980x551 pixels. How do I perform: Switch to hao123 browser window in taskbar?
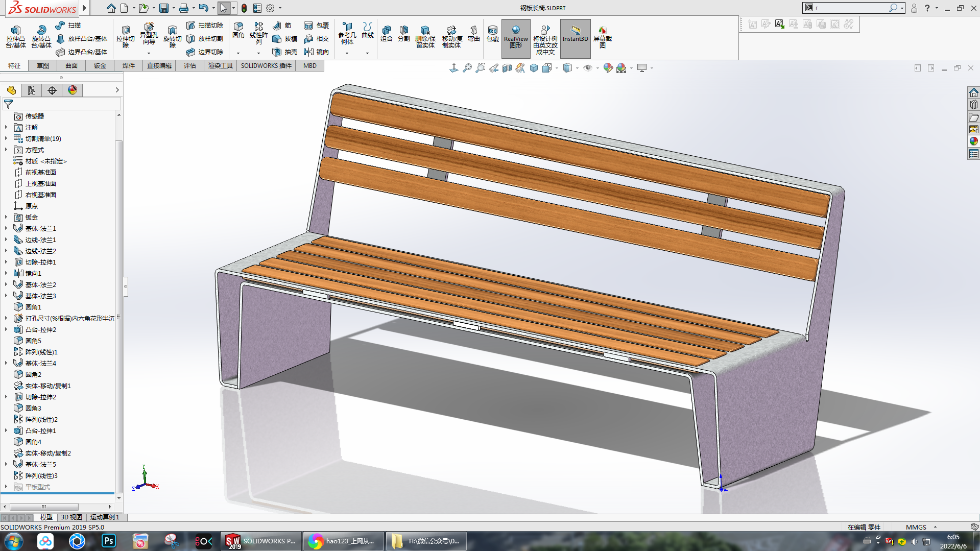coord(344,541)
